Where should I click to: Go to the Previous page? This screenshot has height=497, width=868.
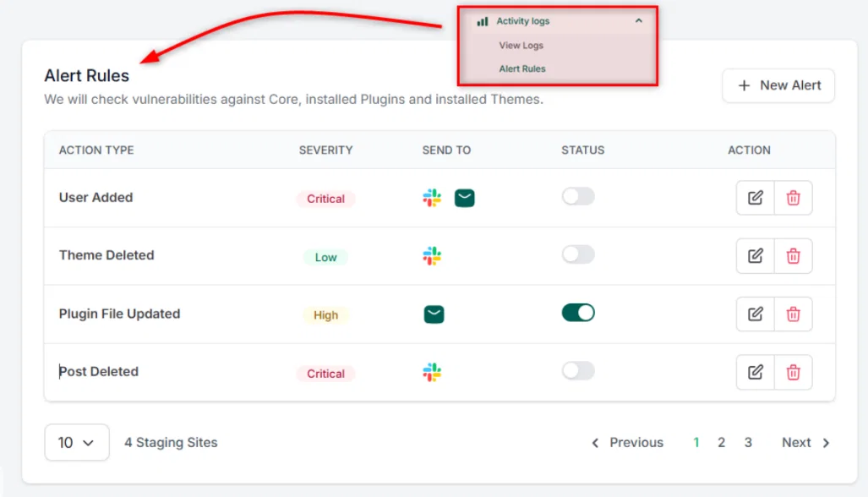tap(627, 442)
